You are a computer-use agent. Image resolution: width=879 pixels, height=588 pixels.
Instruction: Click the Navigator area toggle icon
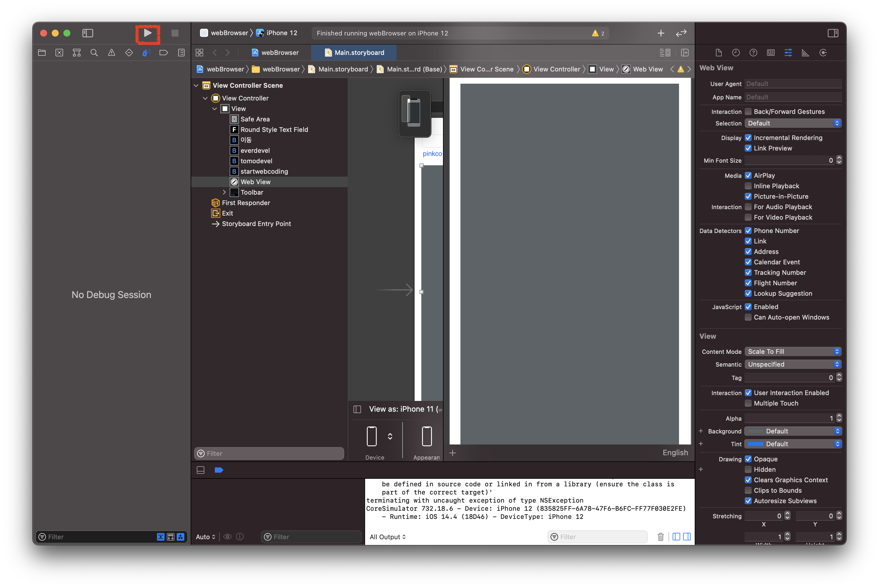[x=89, y=33]
